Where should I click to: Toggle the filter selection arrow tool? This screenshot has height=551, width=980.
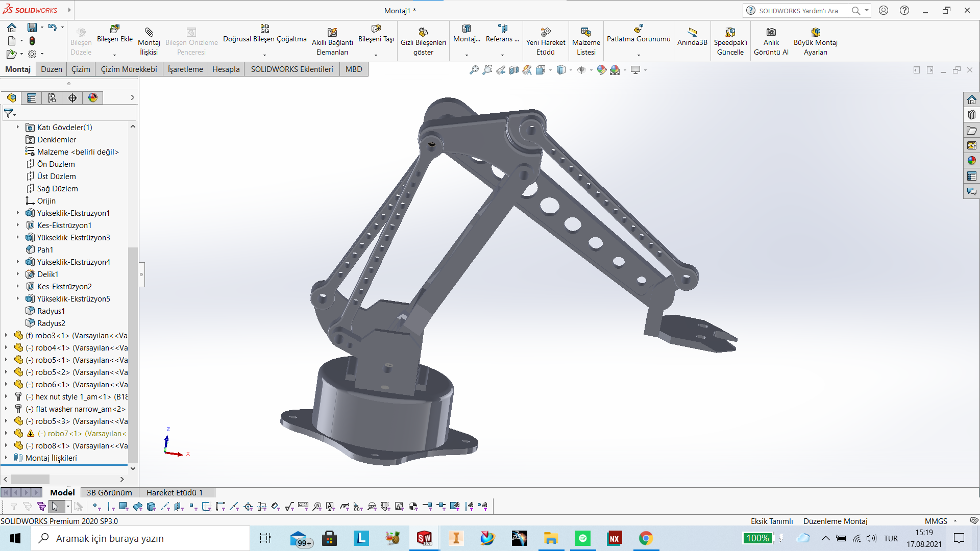55,506
